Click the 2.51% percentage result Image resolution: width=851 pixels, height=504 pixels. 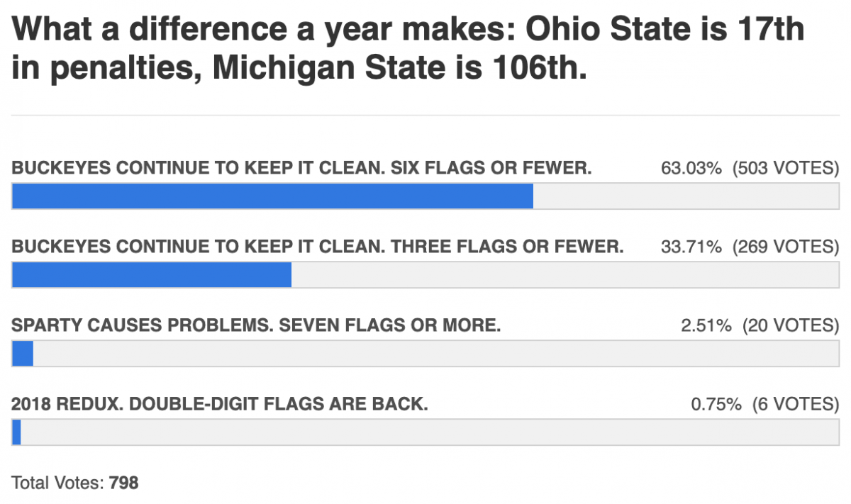(x=706, y=325)
